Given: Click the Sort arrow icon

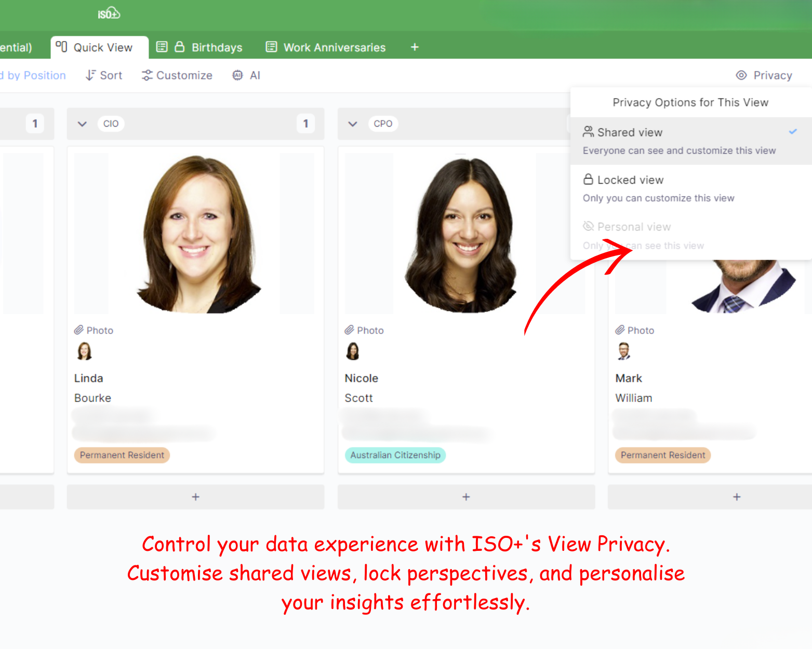Looking at the screenshot, I should pos(90,75).
